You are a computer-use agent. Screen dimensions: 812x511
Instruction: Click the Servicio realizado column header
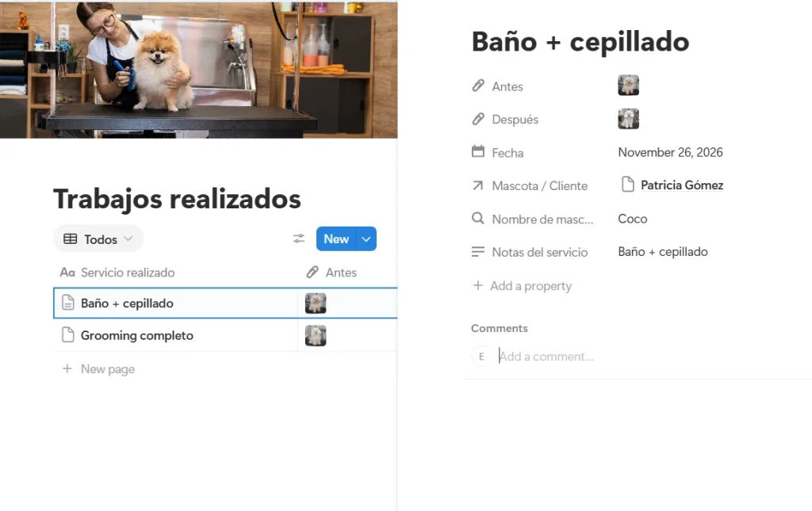point(128,273)
